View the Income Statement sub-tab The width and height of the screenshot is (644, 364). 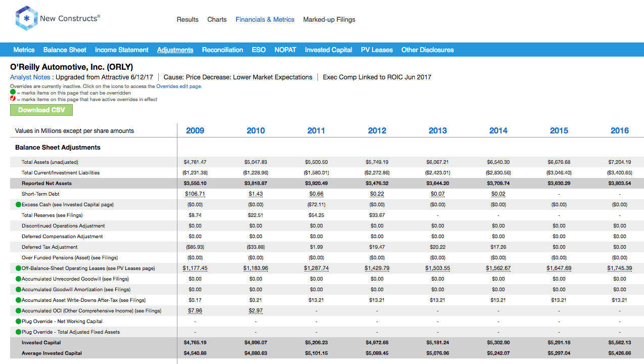tap(122, 50)
